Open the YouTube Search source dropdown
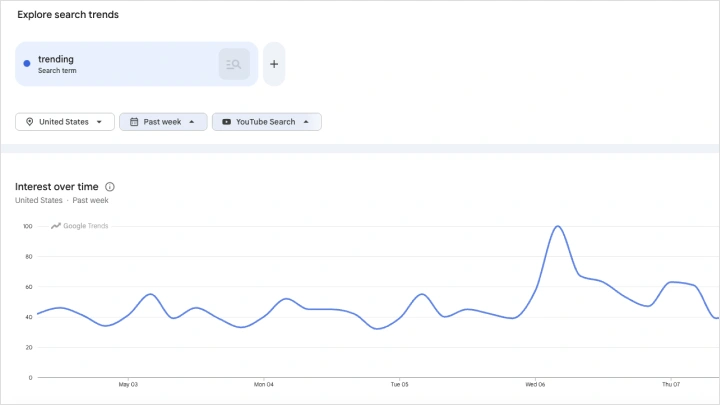Image resolution: width=720 pixels, height=405 pixels. (x=266, y=122)
